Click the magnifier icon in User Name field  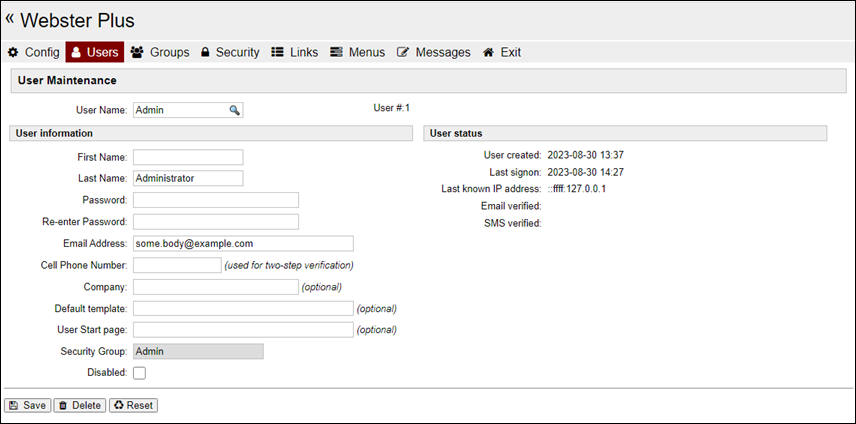click(x=235, y=111)
